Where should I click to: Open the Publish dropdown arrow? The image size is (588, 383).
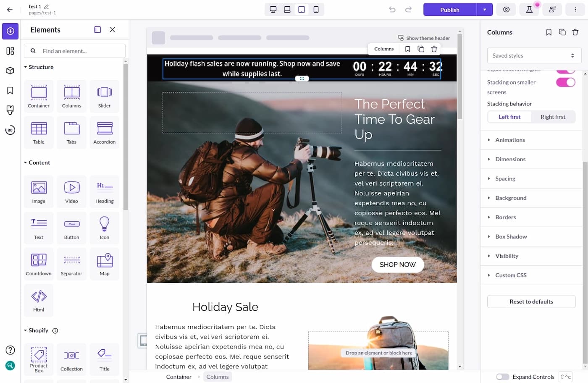point(484,10)
